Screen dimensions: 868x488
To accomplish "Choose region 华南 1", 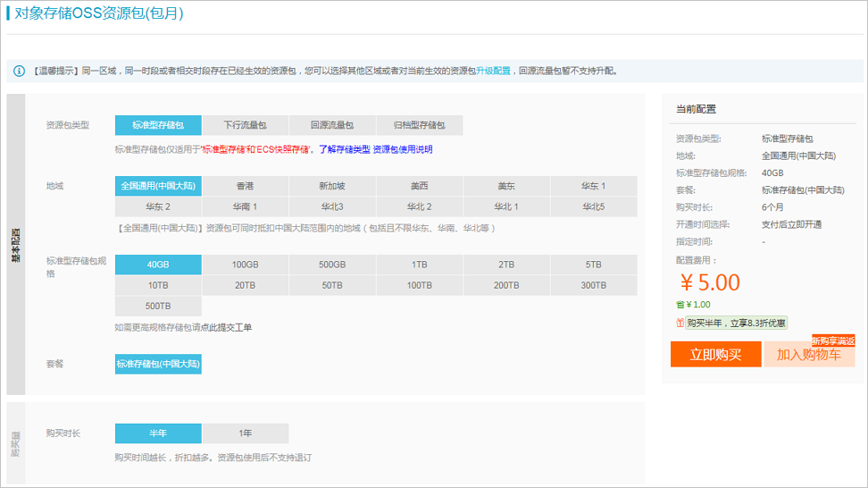I will [x=246, y=206].
